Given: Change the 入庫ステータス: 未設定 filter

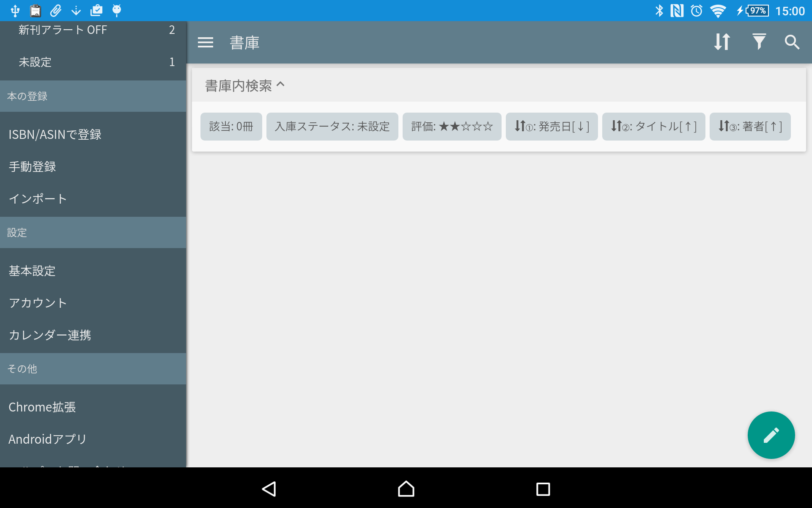Looking at the screenshot, I should (332, 126).
